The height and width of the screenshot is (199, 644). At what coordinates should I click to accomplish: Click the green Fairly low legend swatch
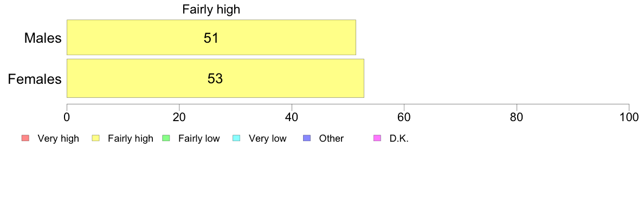(x=166, y=138)
